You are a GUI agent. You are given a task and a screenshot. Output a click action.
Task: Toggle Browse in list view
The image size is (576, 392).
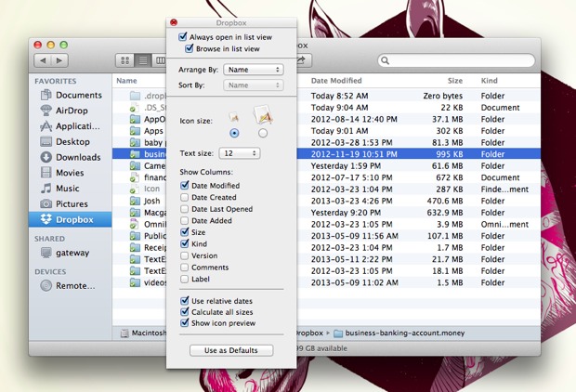[190, 48]
